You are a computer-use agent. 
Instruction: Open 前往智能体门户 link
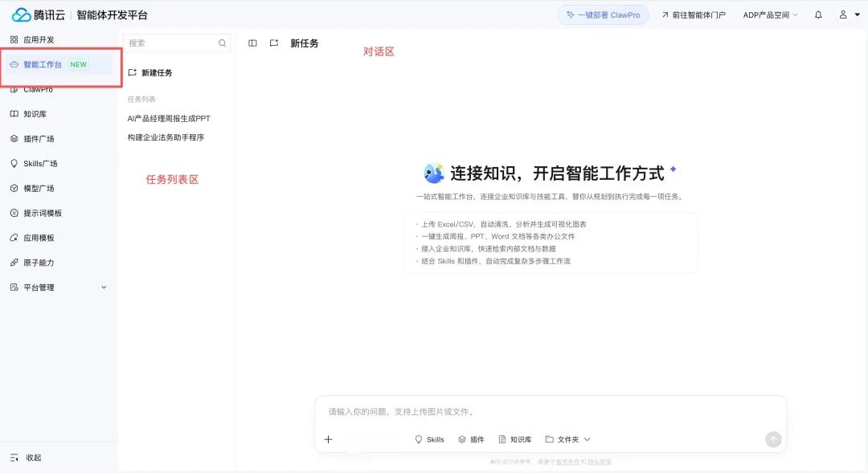694,15
